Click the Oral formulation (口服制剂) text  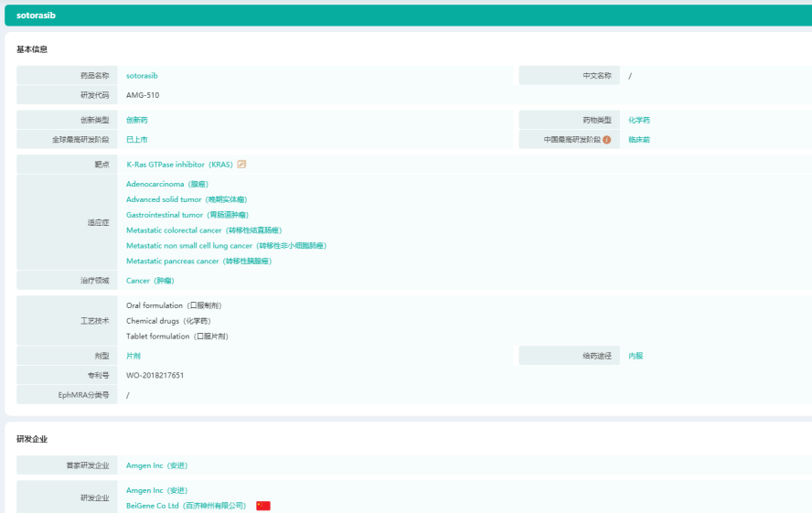174,305
